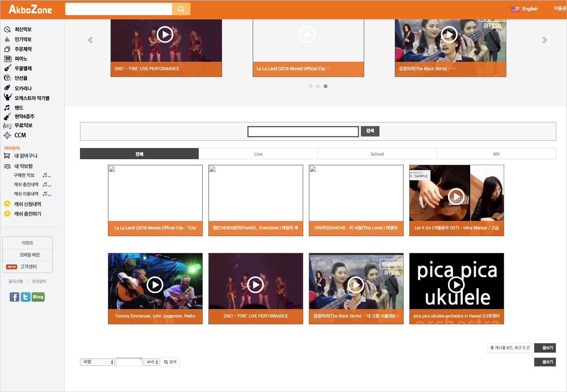Click the center video search input

(303, 132)
